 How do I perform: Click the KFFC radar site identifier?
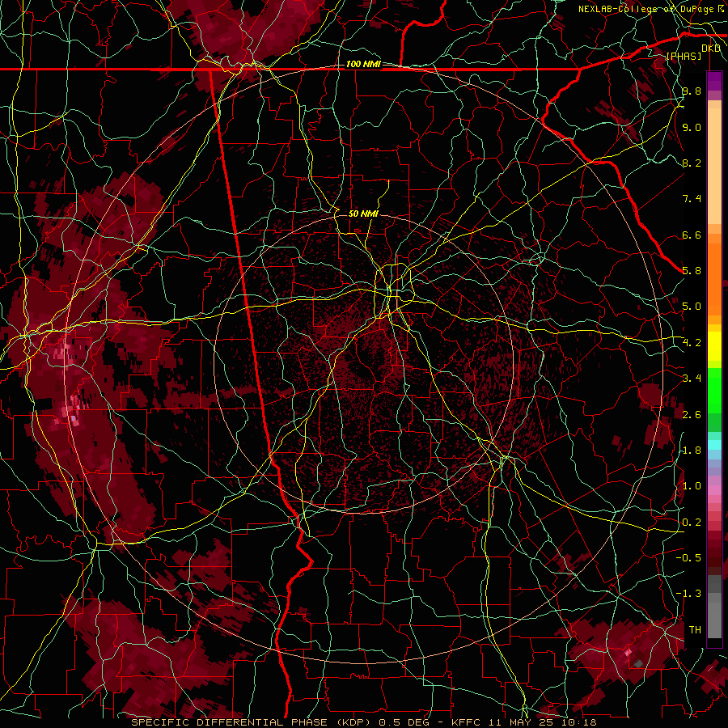pos(465,722)
